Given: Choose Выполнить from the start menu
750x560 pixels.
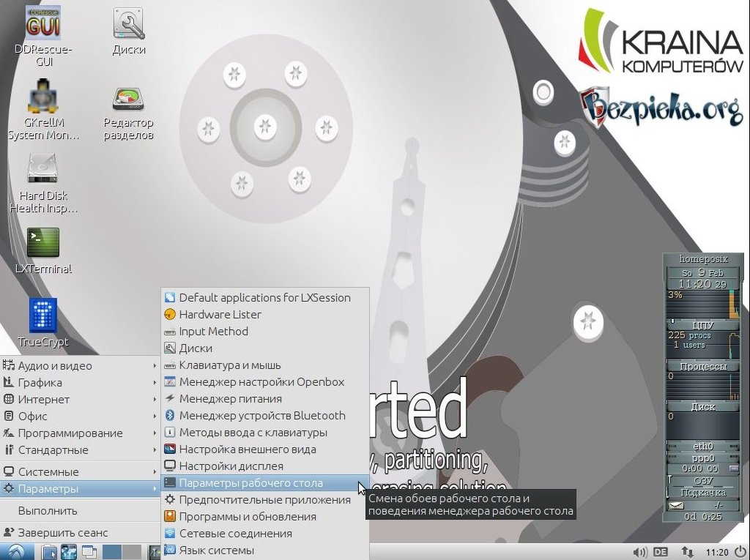Looking at the screenshot, I should click(x=80, y=511).
